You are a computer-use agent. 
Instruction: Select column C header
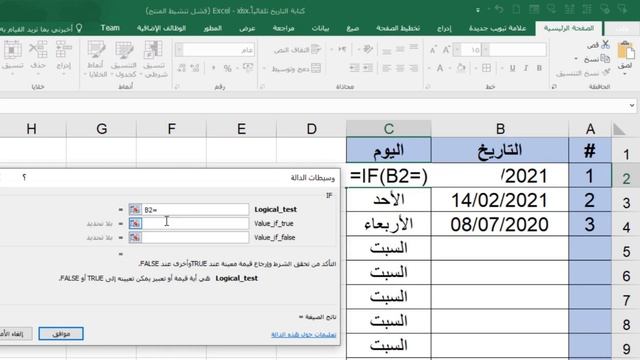(389, 129)
